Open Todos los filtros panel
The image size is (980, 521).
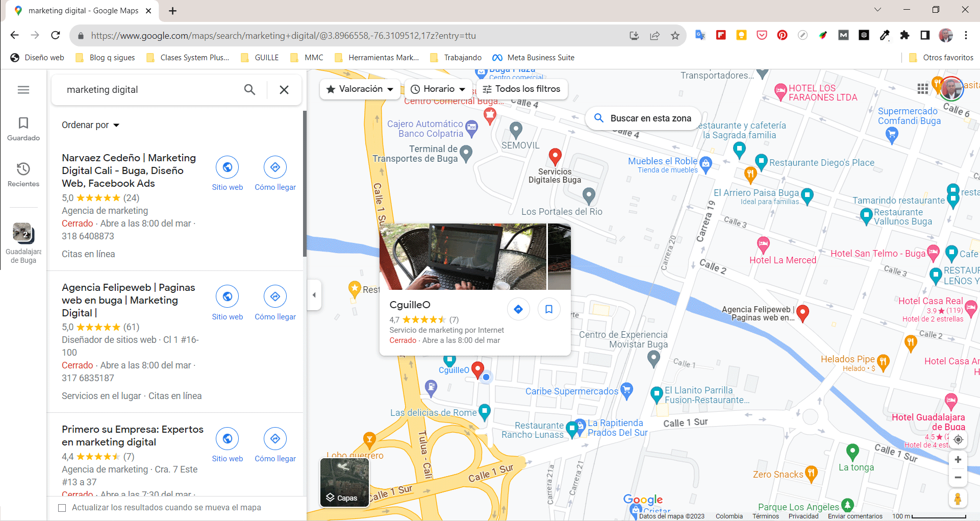tap(522, 89)
